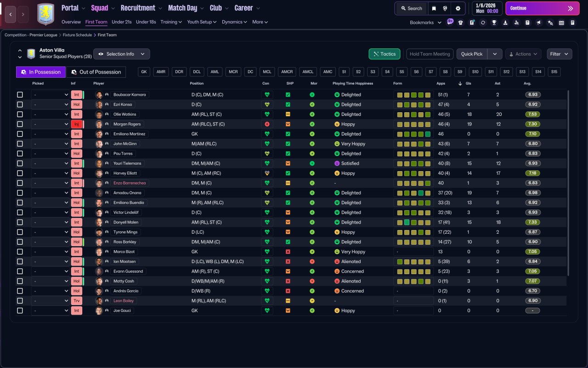Image resolution: width=588 pixels, height=368 pixels.
Task: Tick the checkbox for Amadou Onana
Action: [20, 193]
